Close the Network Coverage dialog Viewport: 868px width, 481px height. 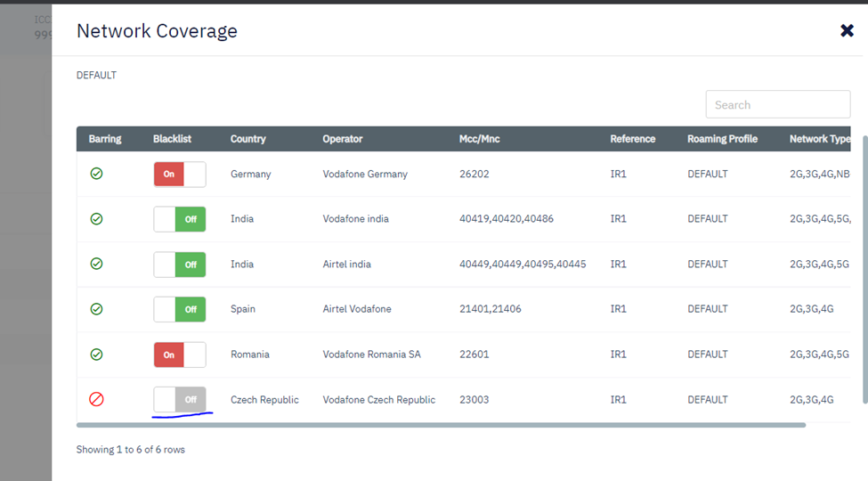click(847, 31)
